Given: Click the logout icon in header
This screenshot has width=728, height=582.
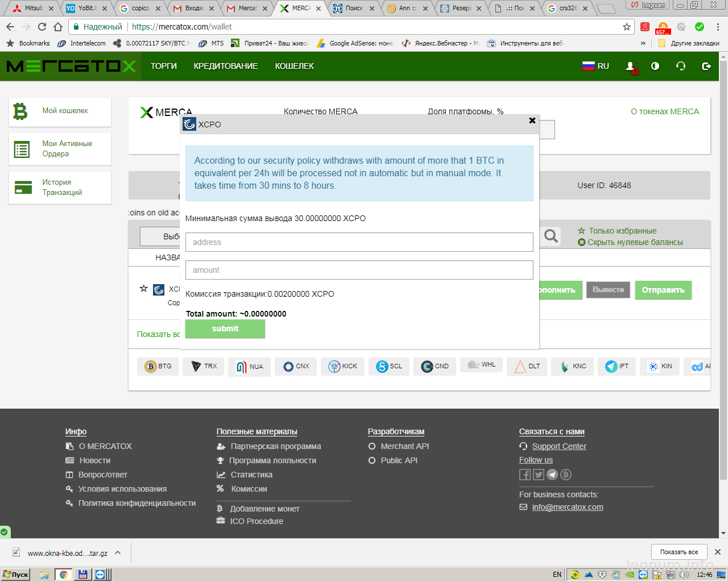Looking at the screenshot, I should click(706, 66).
